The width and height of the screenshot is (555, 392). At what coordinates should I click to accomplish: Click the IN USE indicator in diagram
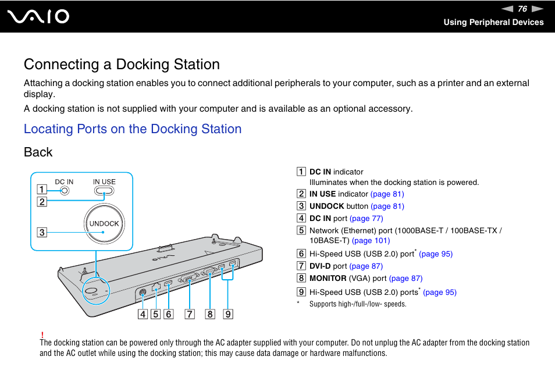104,191
